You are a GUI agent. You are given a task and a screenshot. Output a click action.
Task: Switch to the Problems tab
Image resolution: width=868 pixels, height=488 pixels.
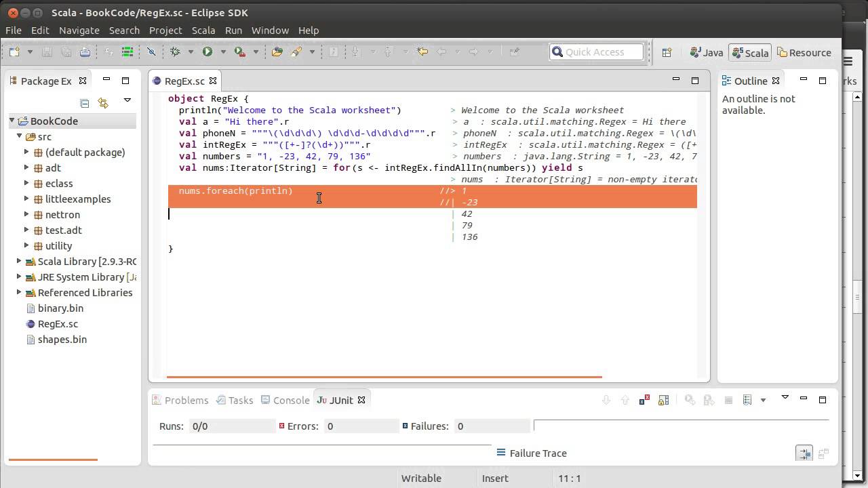click(180, 400)
